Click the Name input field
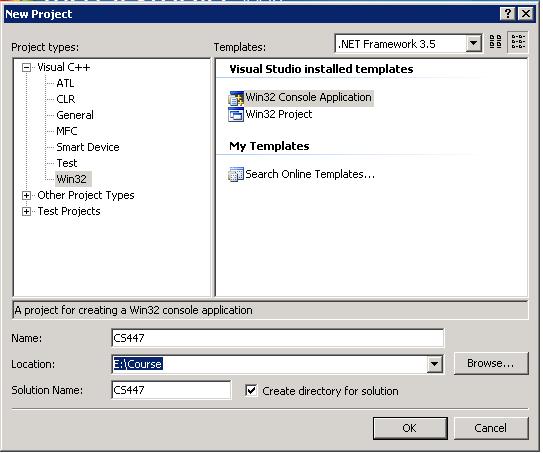The width and height of the screenshot is (543, 453). 277,338
